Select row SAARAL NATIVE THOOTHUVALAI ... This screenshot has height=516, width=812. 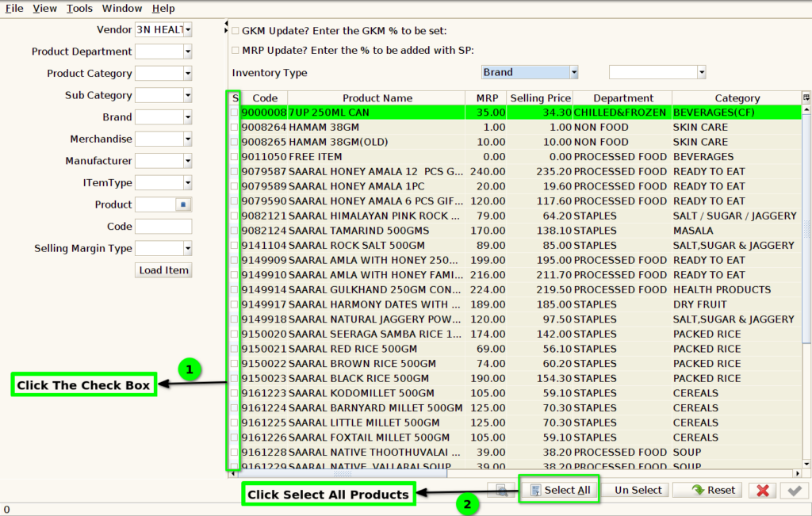(x=516, y=453)
